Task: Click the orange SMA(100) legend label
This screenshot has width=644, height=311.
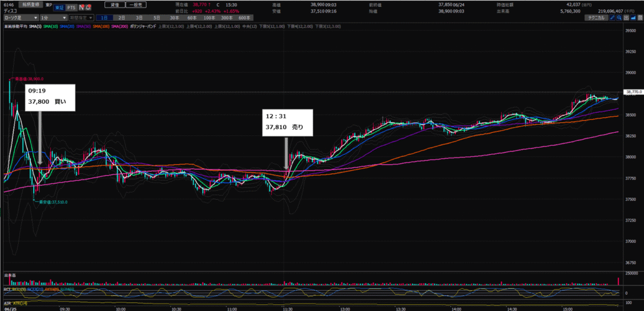Action: coord(101,26)
